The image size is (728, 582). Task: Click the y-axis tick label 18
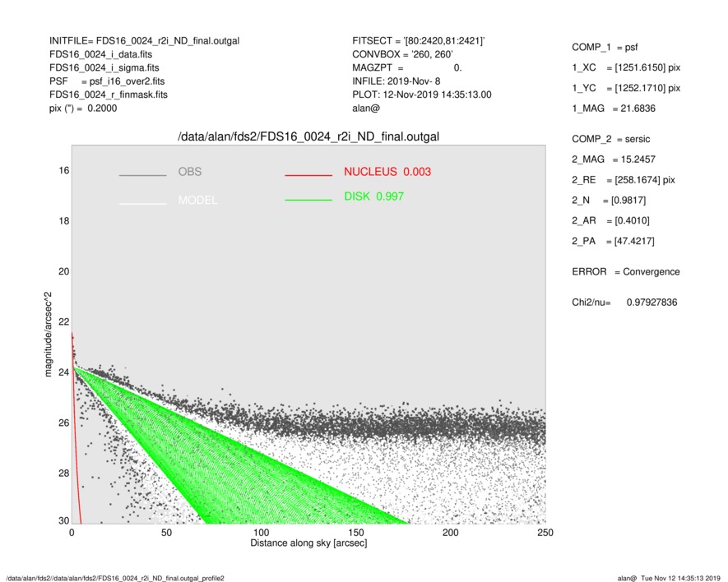tap(63, 221)
